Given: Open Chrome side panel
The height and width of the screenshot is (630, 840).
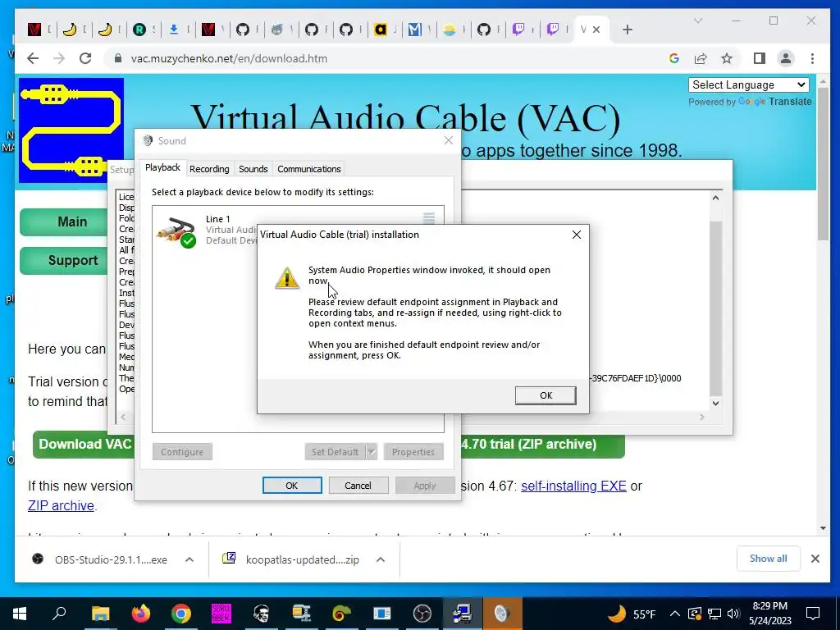Looking at the screenshot, I should (x=759, y=58).
